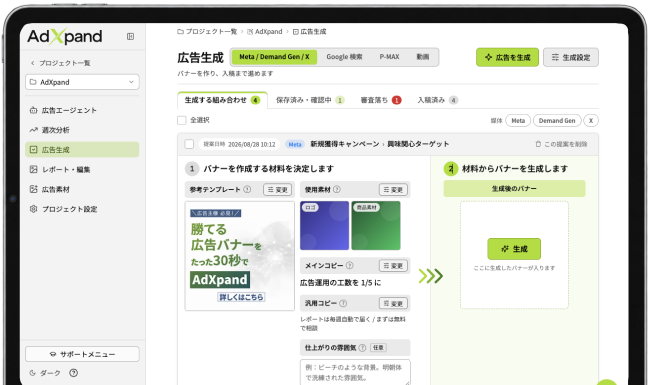The image size is (652, 385).
Task: Click info icon next to 使用素材
Action: (x=337, y=189)
